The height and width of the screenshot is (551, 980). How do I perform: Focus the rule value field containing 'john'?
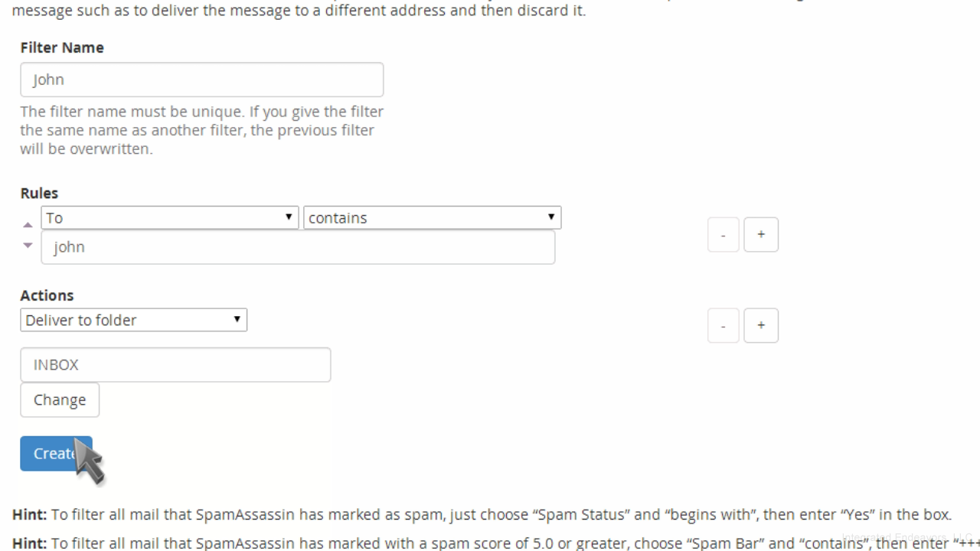pos(298,247)
